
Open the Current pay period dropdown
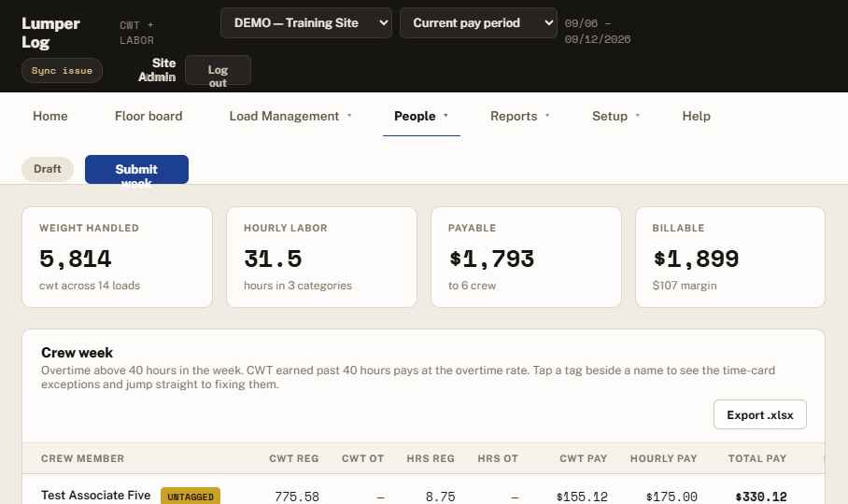478,22
